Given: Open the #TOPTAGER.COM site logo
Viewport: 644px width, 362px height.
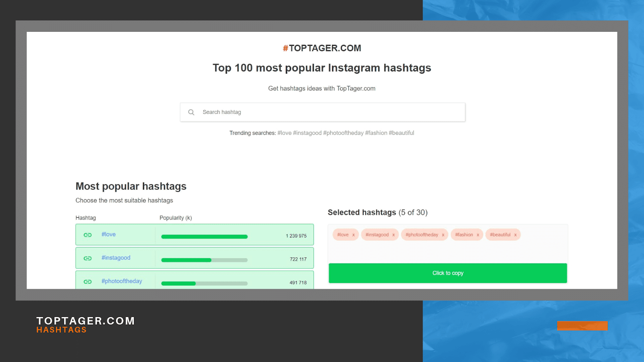Looking at the screenshot, I should click(322, 48).
